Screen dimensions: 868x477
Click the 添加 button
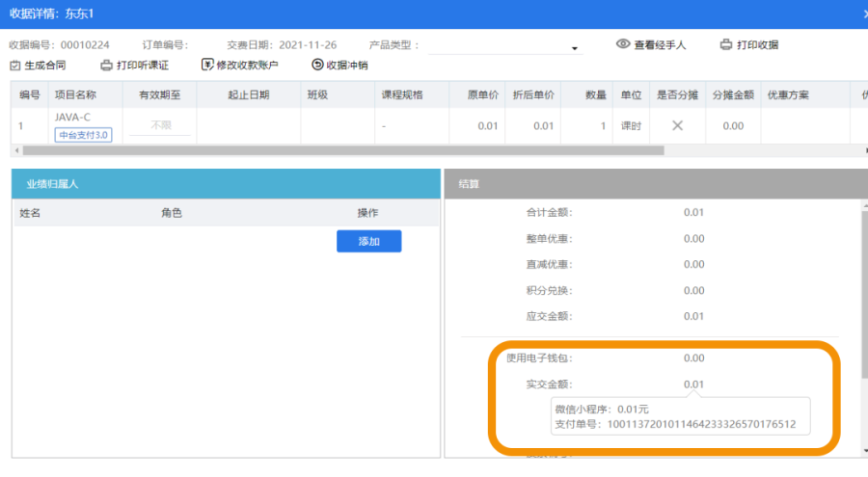point(368,241)
